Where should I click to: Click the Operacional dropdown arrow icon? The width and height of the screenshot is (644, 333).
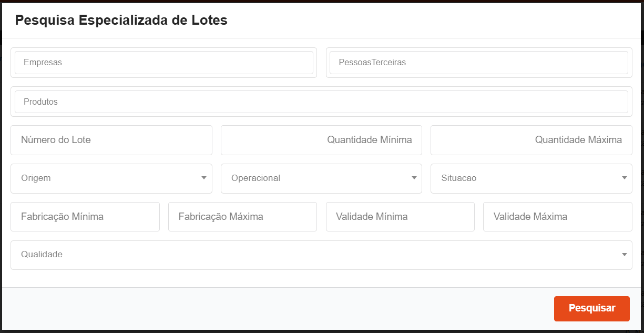414,178
